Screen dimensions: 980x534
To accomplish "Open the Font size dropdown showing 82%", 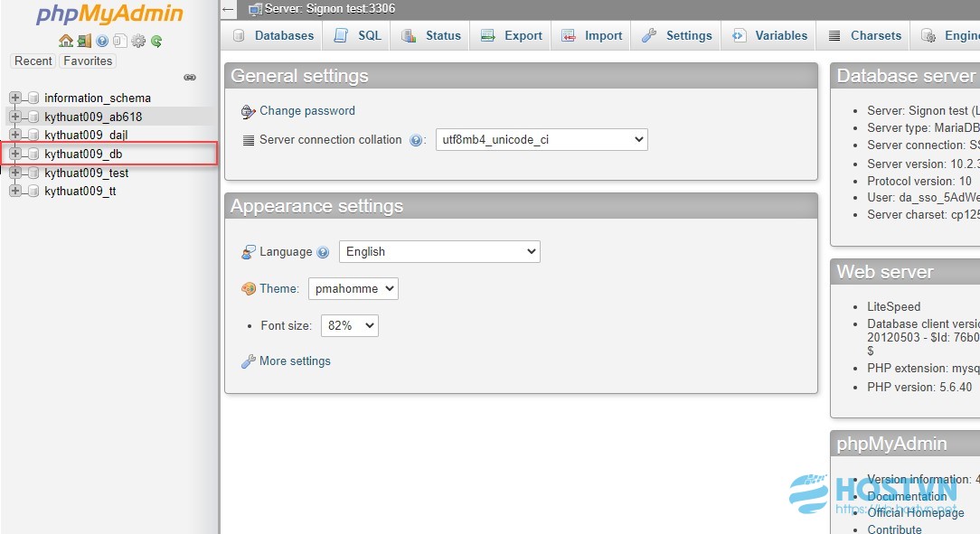I will (349, 325).
